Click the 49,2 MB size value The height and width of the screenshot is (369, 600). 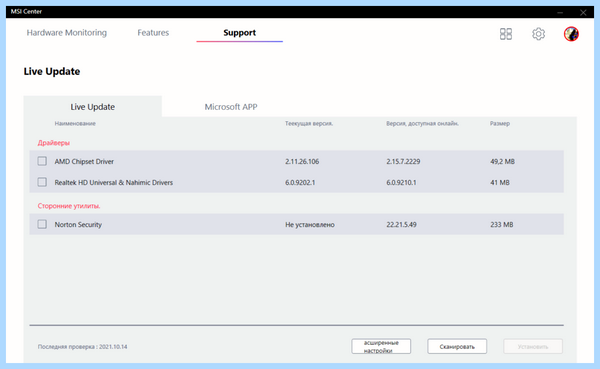(x=502, y=162)
